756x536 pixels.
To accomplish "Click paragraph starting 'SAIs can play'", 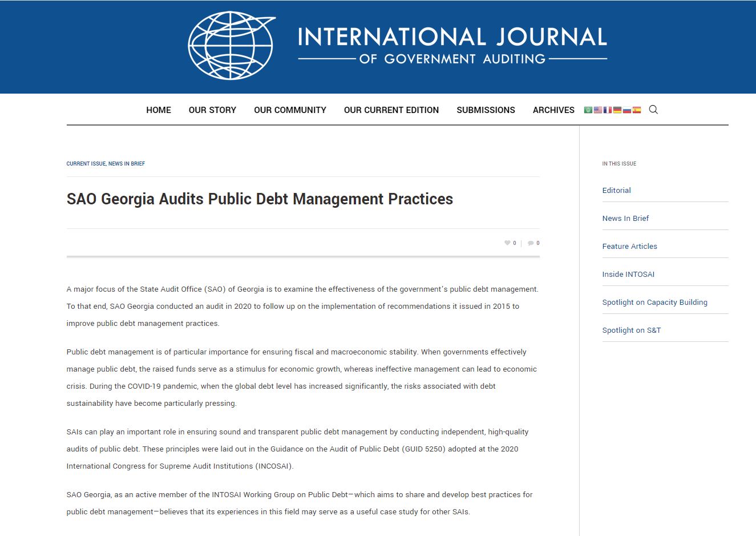I will tap(297, 449).
